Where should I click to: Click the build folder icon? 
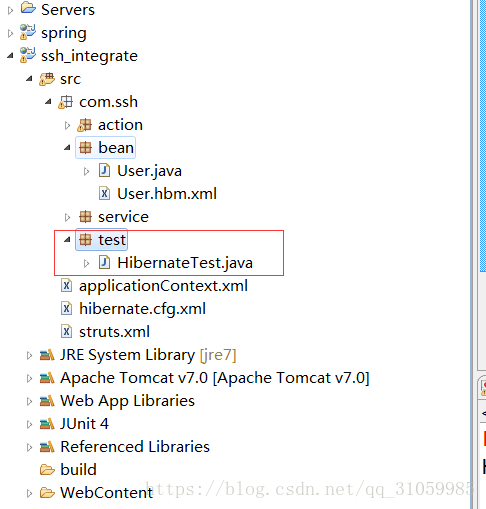point(47,470)
